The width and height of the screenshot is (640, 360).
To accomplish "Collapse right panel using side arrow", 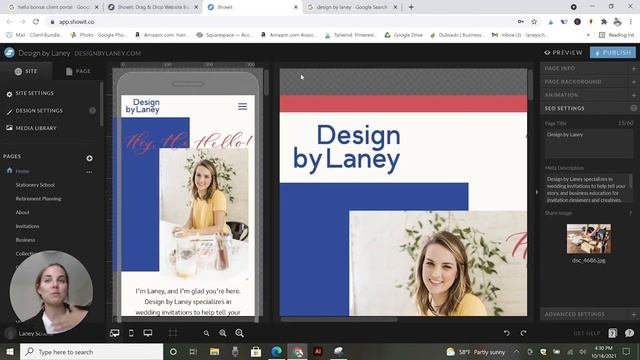I will [x=537, y=192].
